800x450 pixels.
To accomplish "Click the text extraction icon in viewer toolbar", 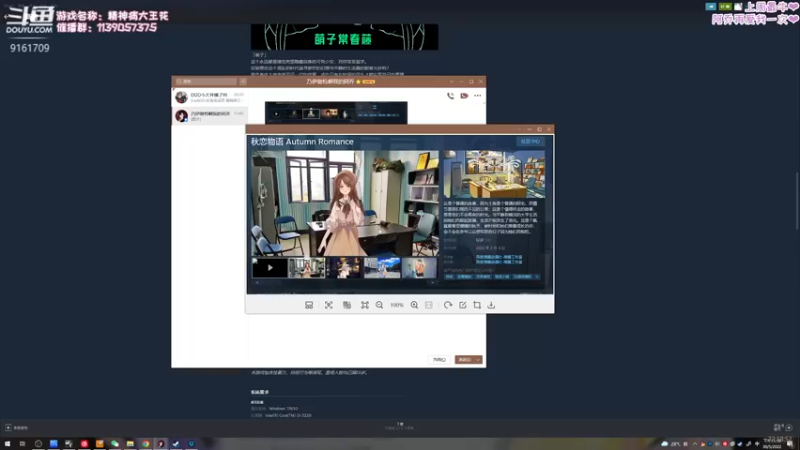I will coord(347,305).
